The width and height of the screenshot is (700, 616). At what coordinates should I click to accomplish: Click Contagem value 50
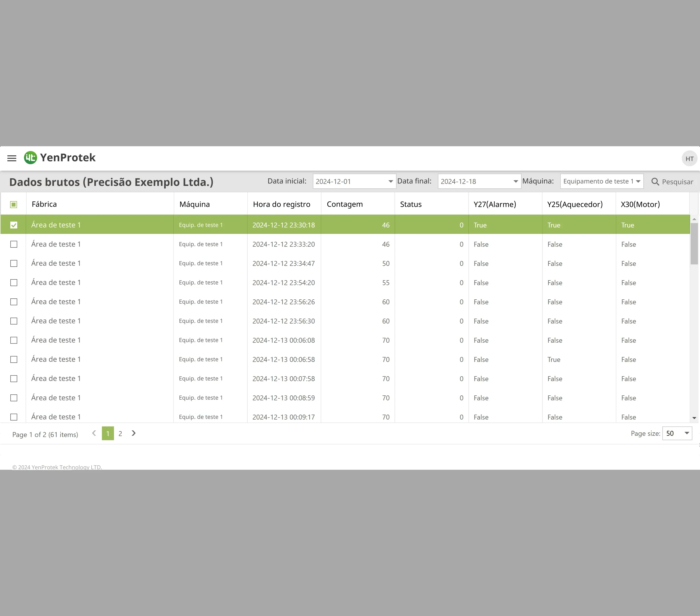click(x=386, y=263)
